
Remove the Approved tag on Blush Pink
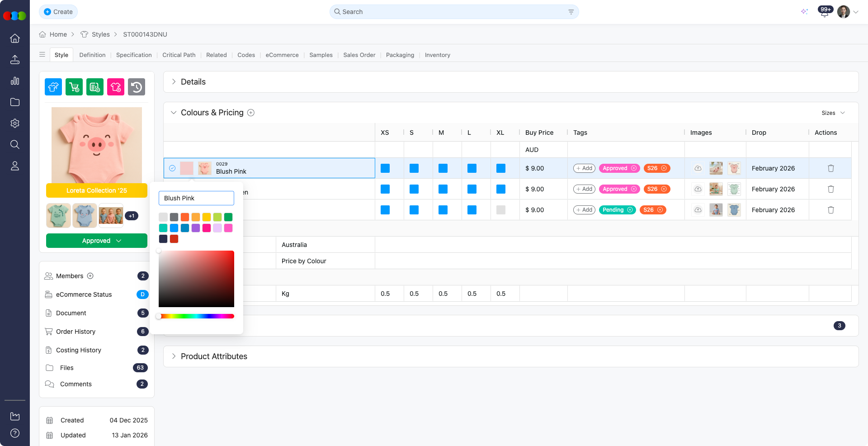point(635,168)
